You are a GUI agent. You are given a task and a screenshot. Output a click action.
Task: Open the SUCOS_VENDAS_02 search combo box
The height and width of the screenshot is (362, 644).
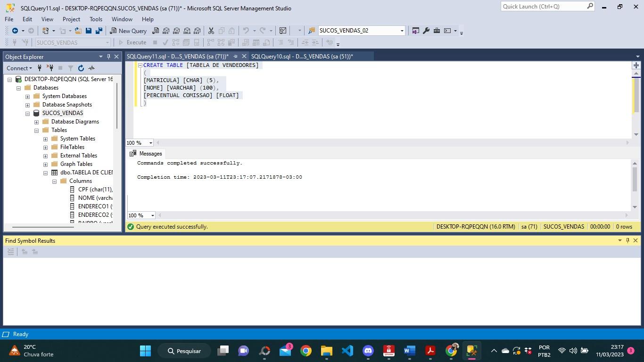tap(362, 31)
